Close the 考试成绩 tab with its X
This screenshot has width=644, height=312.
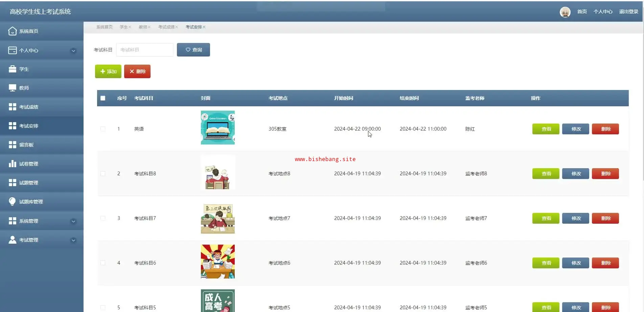coord(177,27)
